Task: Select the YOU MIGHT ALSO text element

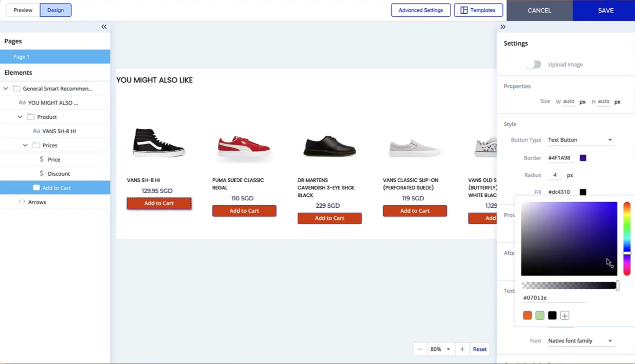Action: pyautogui.click(x=55, y=102)
